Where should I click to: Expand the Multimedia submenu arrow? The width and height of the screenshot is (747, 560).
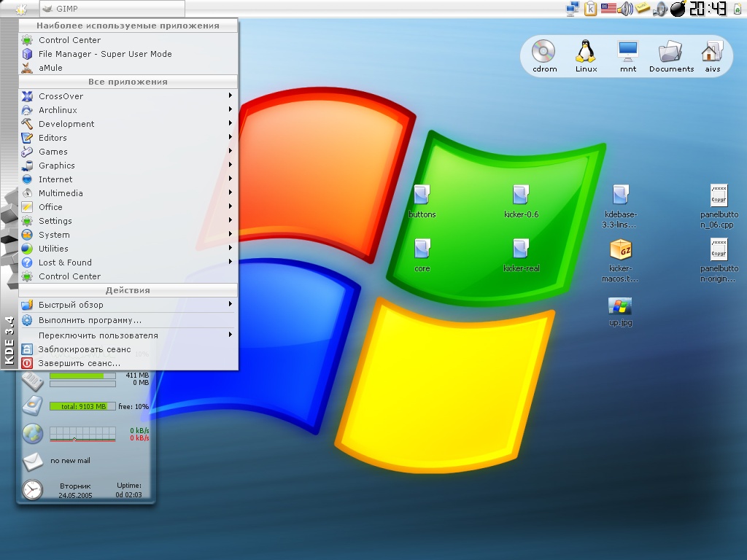[x=230, y=192]
